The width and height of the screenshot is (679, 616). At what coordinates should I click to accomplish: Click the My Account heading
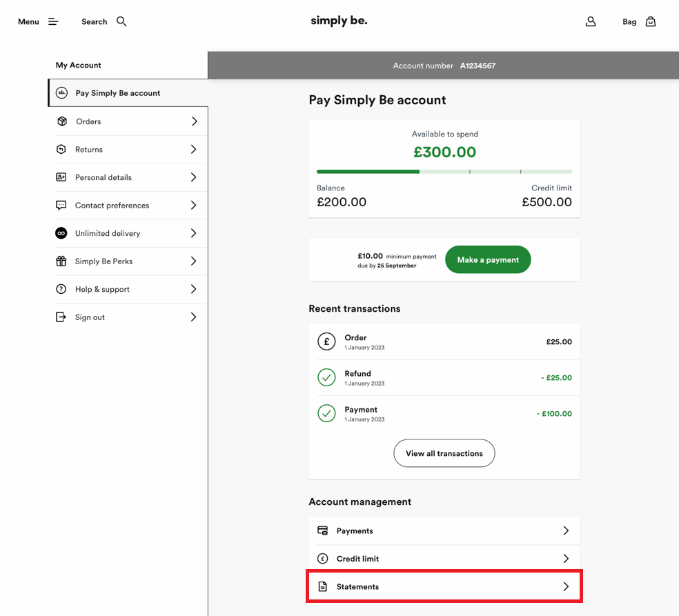tap(79, 66)
